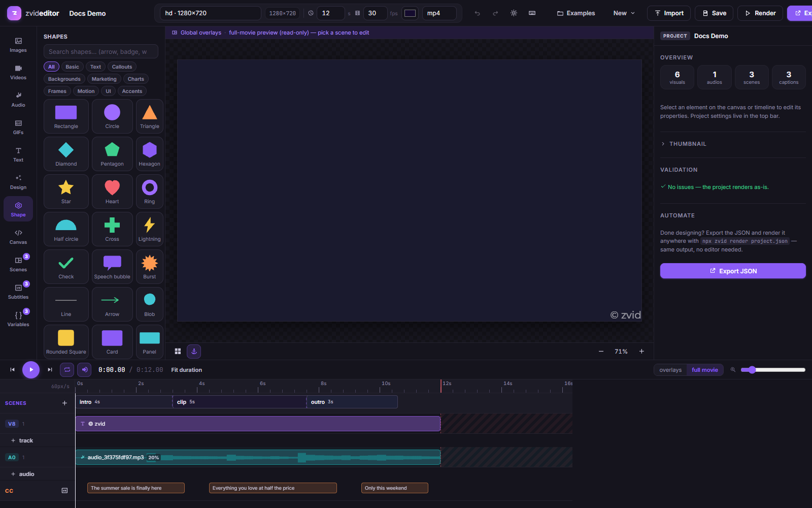Viewport: 812px width, 508px height.
Task: Click the redo icon in the top bar
Action: pos(495,13)
